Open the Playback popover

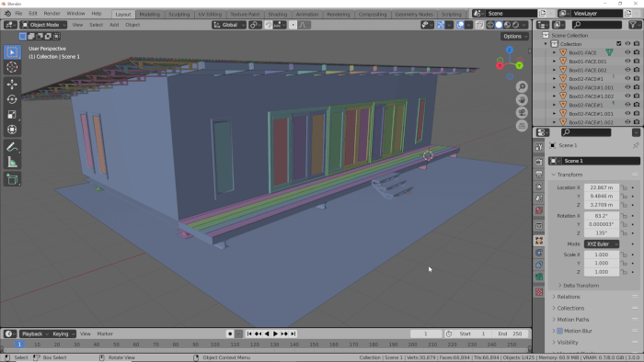(34, 334)
